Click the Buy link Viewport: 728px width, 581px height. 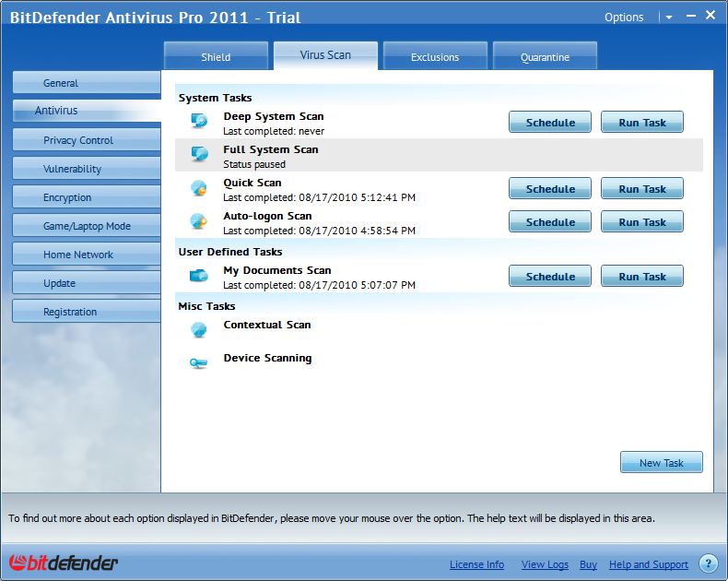click(588, 564)
